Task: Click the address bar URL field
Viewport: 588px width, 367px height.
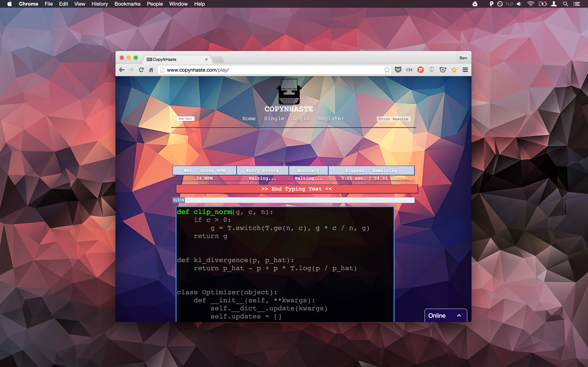Action: pos(272,70)
